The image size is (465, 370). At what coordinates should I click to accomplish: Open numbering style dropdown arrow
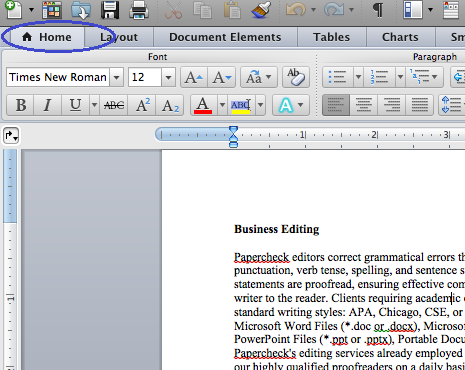click(400, 77)
